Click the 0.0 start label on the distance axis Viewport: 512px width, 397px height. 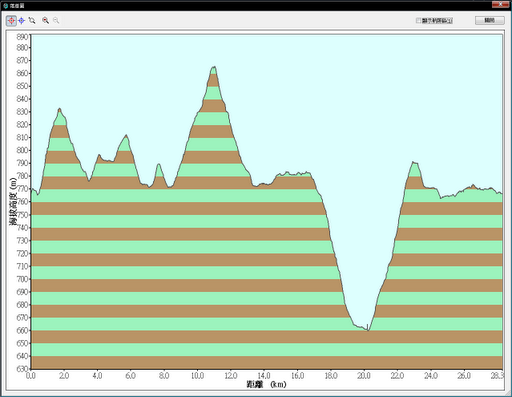point(31,376)
